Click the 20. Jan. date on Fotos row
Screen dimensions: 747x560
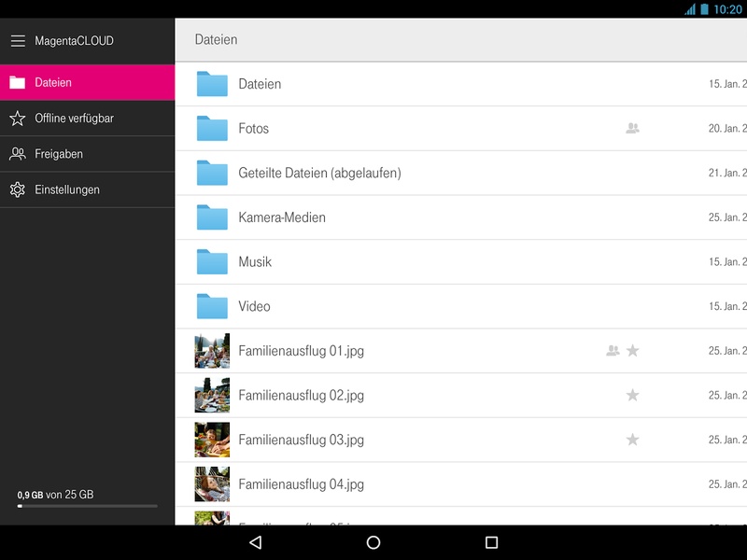point(727,129)
